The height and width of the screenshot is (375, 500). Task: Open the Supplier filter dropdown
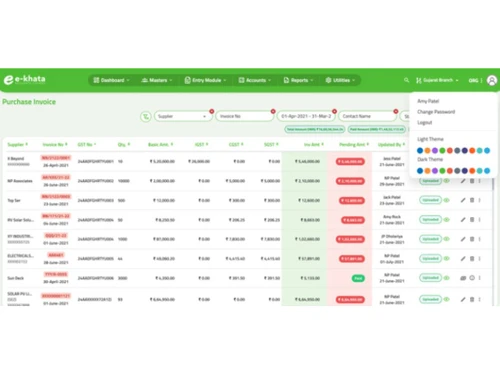[183, 116]
